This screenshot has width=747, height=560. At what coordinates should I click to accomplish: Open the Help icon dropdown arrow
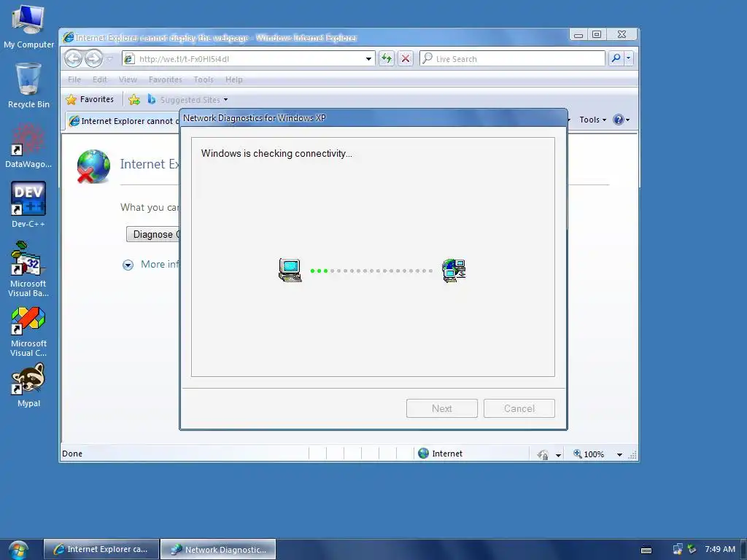(628, 120)
